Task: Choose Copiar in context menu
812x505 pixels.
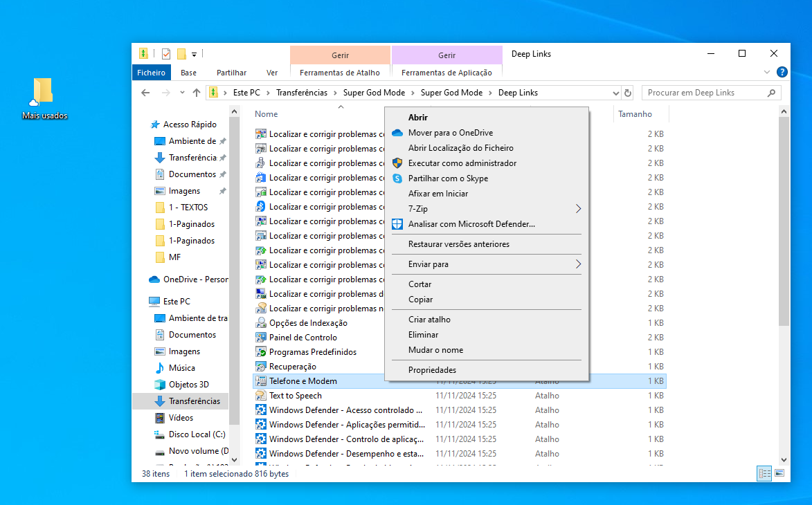Action: pyautogui.click(x=420, y=300)
